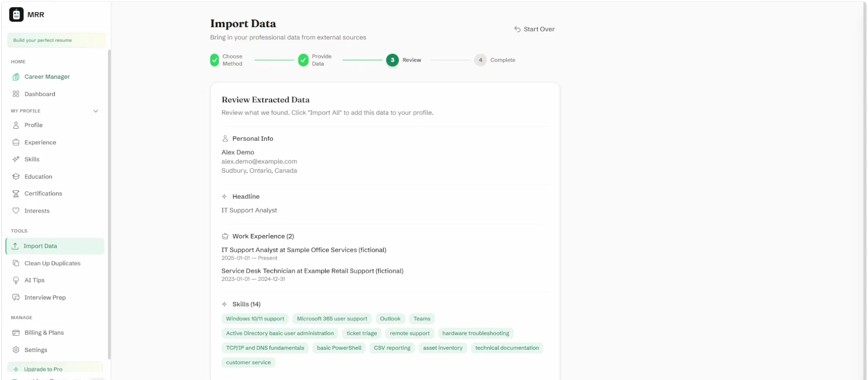Image resolution: width=868 pixels, height=380 pixels.
Task: Click the Provide Data completed step
Action: click(315, 60)
